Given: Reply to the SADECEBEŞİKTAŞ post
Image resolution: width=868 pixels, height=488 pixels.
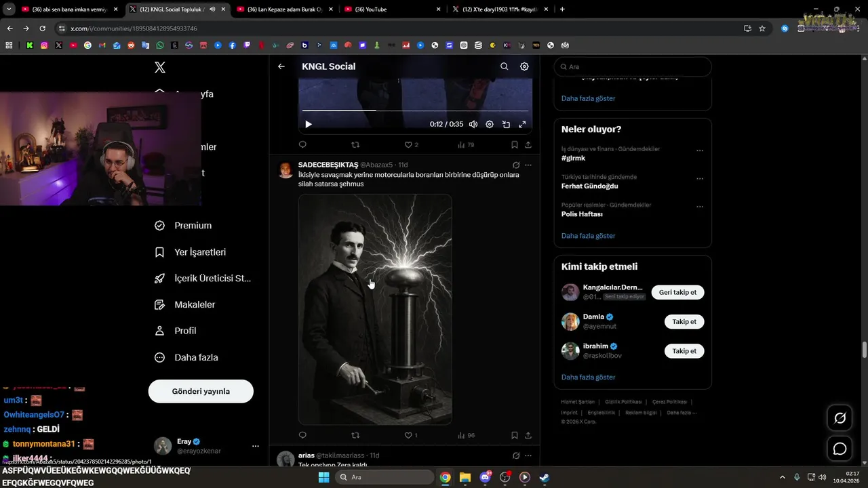Looking at the screenshot, I should (302, 435).
